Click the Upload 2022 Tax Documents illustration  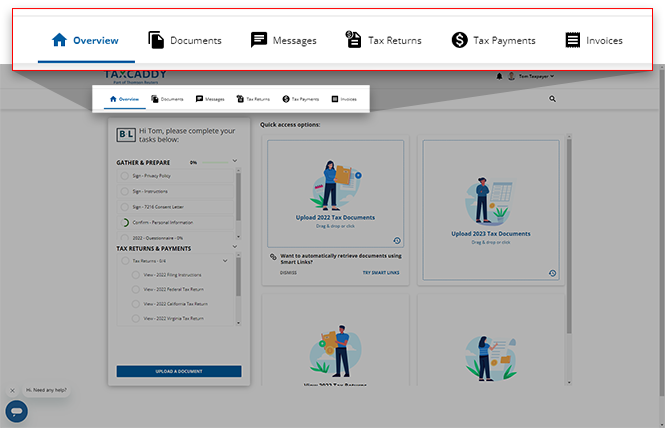[335, 185]
